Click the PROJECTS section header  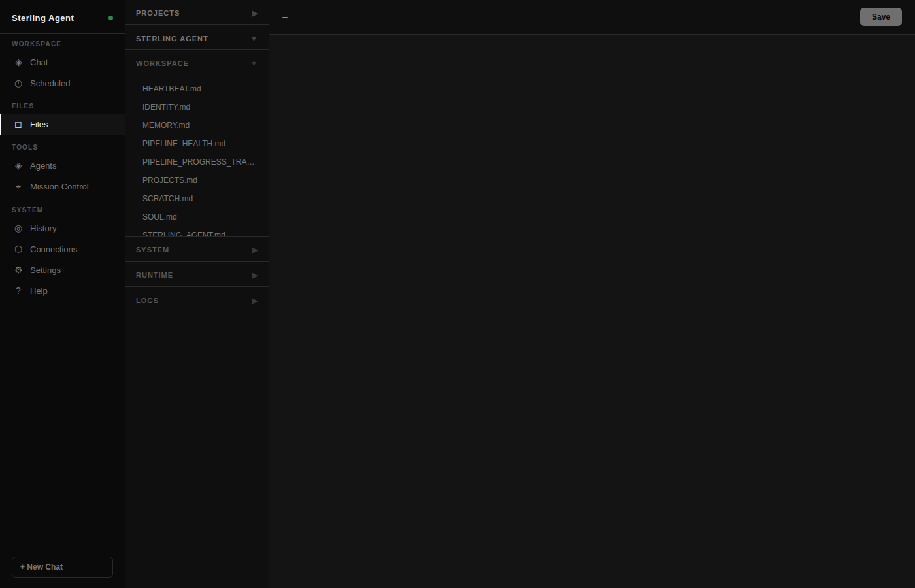[197, 13]
